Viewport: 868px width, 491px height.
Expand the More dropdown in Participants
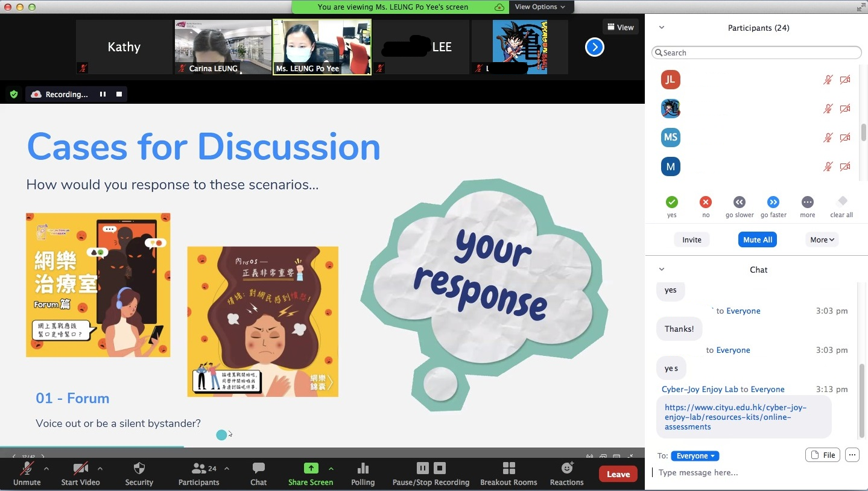[x=822, y=239]
